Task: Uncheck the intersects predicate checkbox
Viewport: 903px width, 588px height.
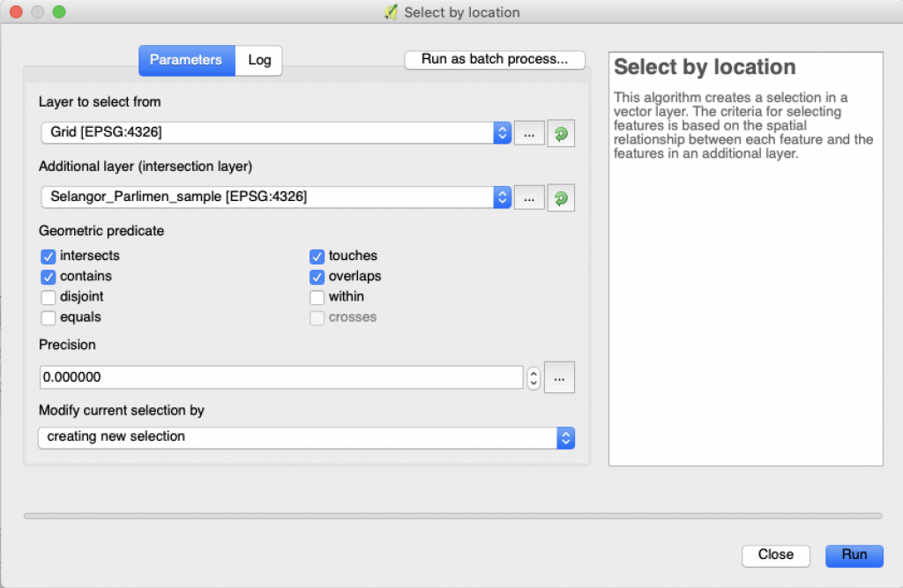Action: click(49, 257)
